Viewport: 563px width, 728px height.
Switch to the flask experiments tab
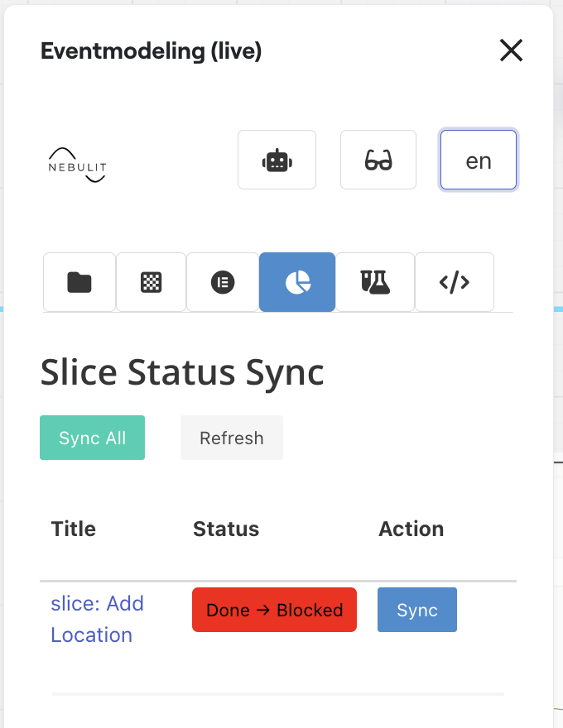click(375, 282)
